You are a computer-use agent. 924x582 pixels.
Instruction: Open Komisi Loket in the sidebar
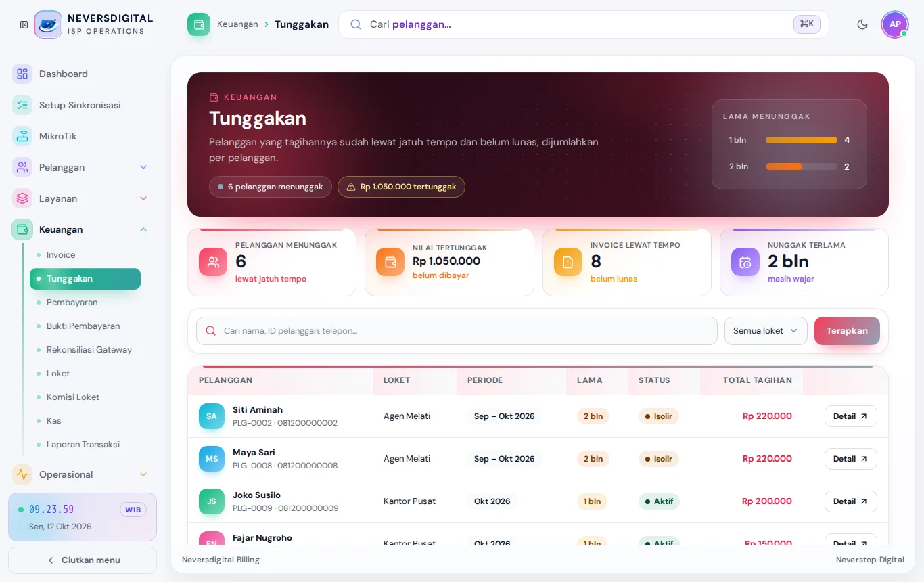click(x=85, y=397)
